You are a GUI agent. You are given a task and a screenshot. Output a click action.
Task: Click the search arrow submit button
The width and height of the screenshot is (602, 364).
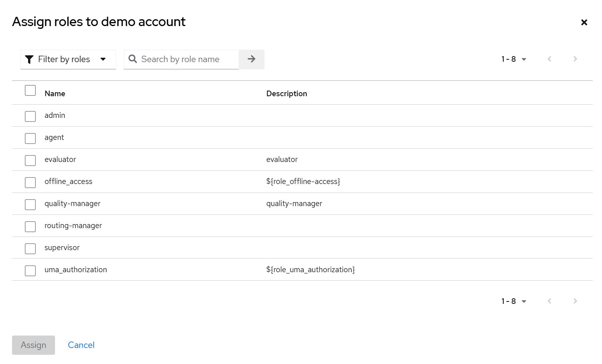252,59
